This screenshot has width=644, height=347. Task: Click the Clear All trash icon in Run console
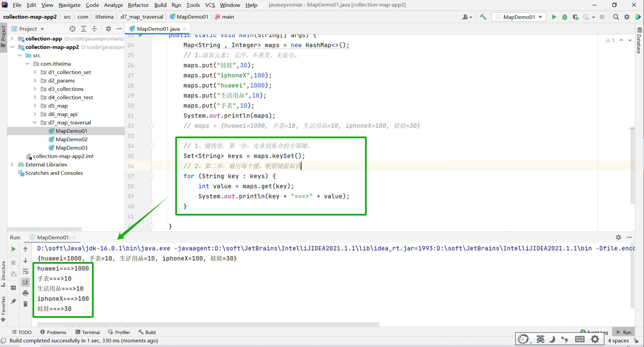pyautogui.click(x=26, y=304)
